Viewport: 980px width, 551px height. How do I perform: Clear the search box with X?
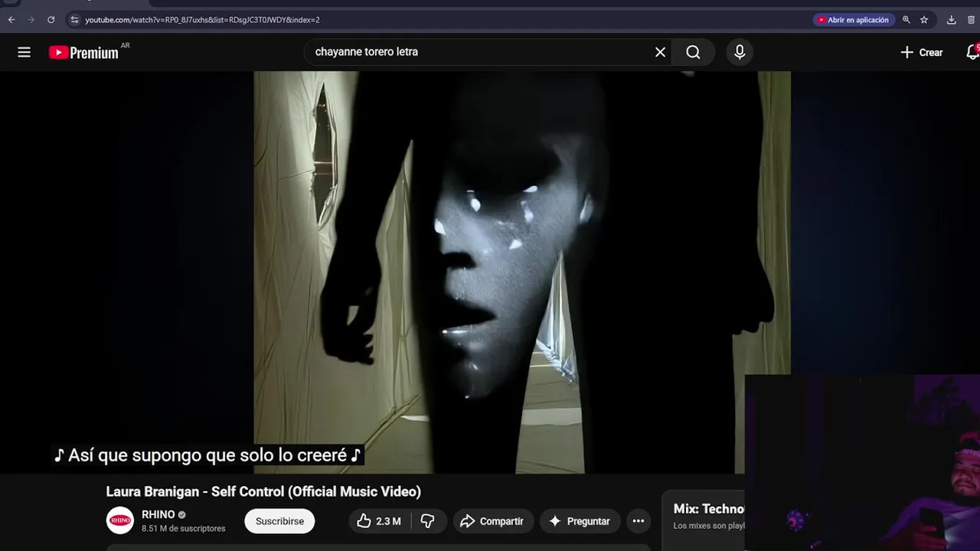click(660, 52)
